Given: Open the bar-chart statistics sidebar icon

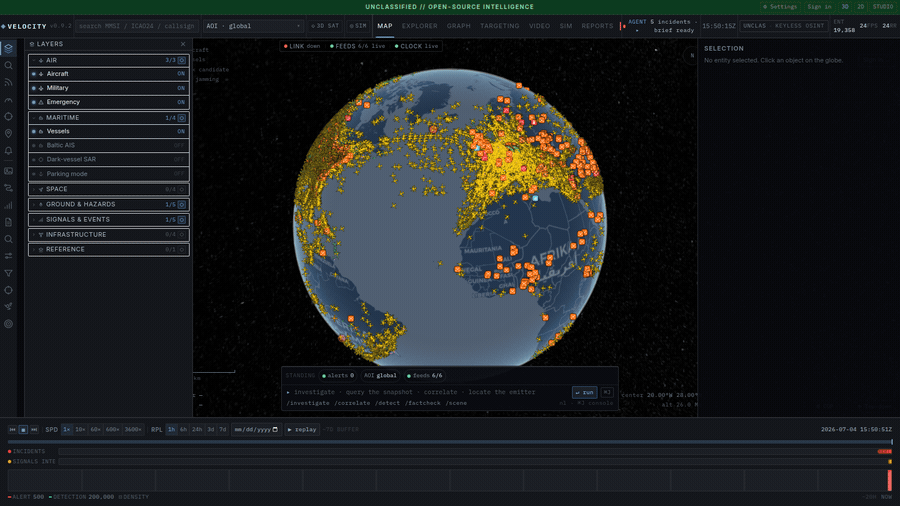Looking at the screenshot, I should click(9, 205).
